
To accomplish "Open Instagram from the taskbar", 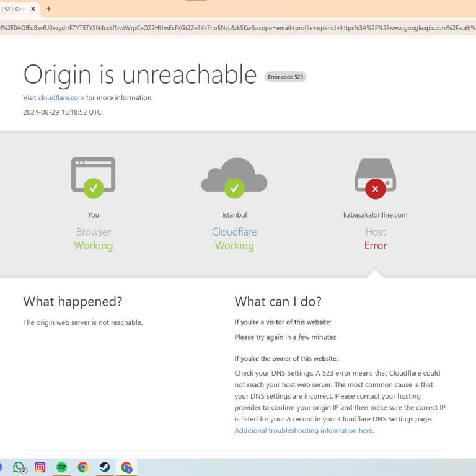I will click(x=40, y=467).
